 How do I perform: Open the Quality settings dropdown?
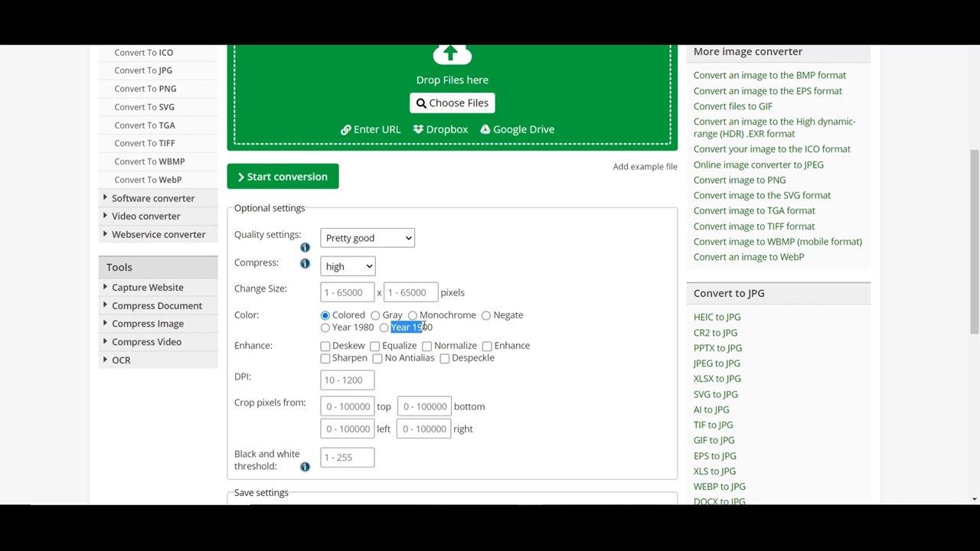coord(367,238)
